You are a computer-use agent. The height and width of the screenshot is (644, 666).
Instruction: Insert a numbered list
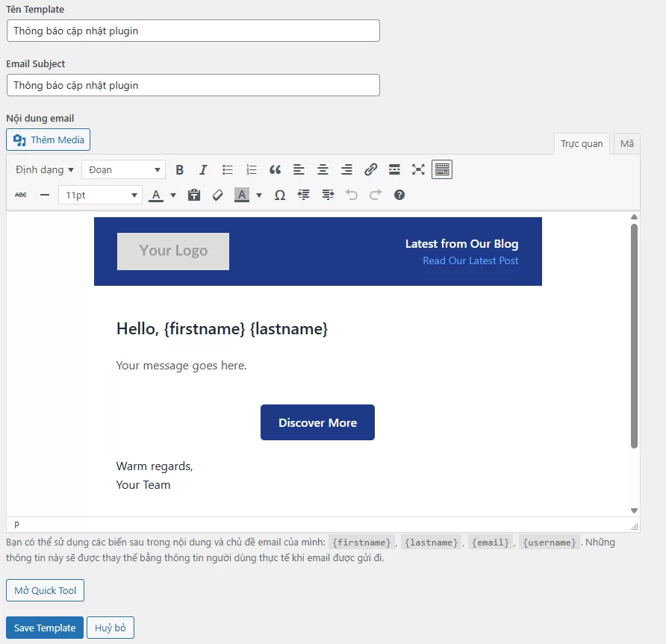click(252, 170)
